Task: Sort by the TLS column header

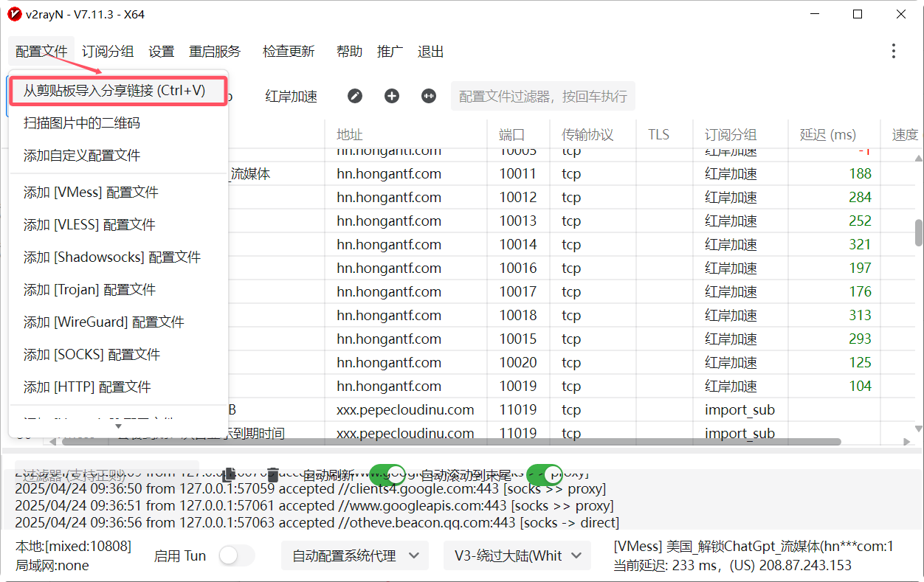Action: click(x=665, y=135)
